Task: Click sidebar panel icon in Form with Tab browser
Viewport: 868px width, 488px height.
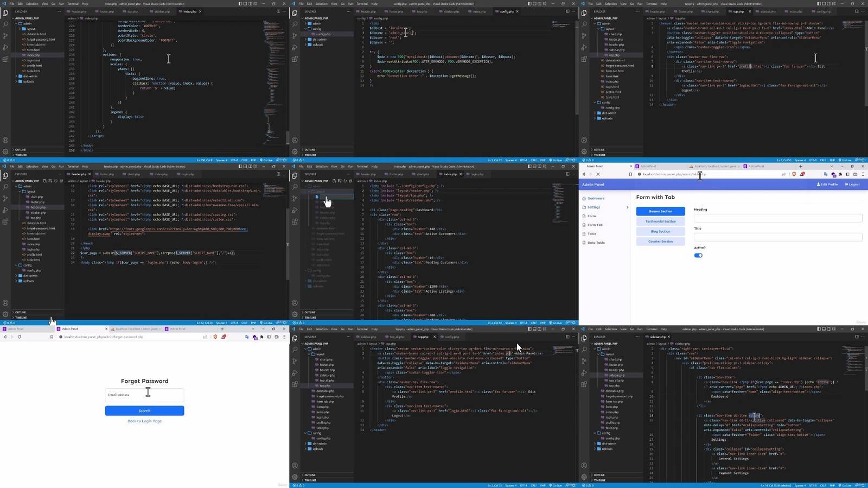Action: (847, 174)
